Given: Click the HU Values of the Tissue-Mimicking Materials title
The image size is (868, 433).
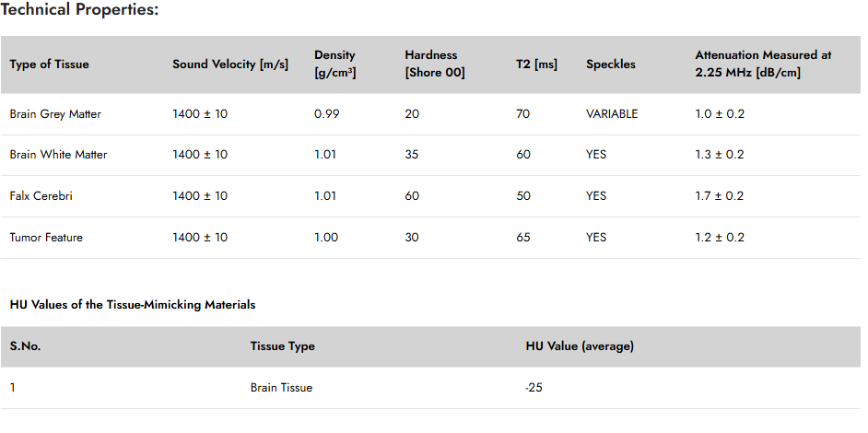Looking at the screenshot, I should point(133,305).
